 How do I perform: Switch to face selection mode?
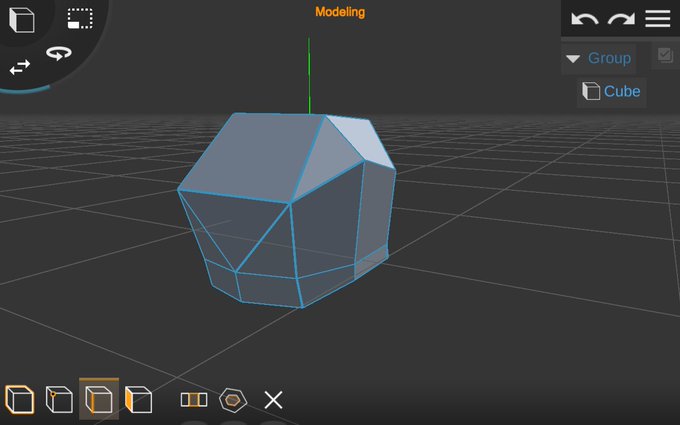(x=139, y=399)
